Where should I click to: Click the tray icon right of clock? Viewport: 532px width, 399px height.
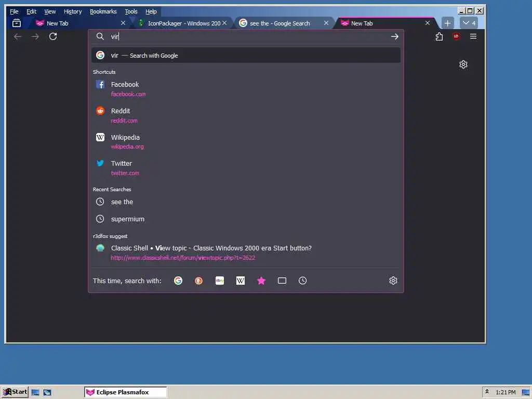[x=526, y=393]
